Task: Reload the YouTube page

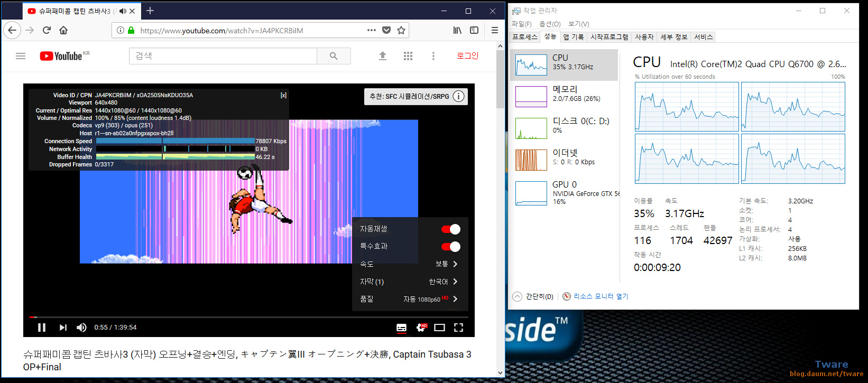Action: 47,30
